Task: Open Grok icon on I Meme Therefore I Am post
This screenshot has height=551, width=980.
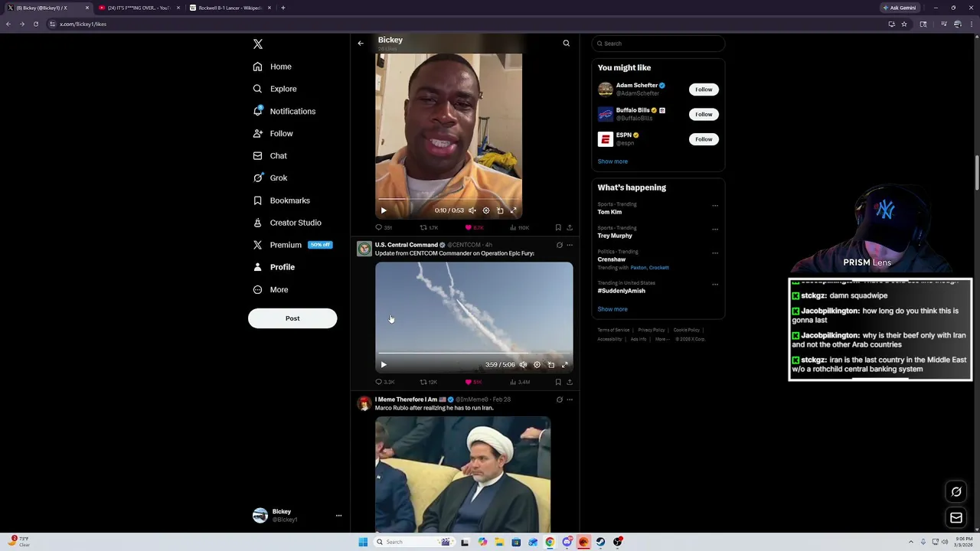Action: (x=560, y=399)
